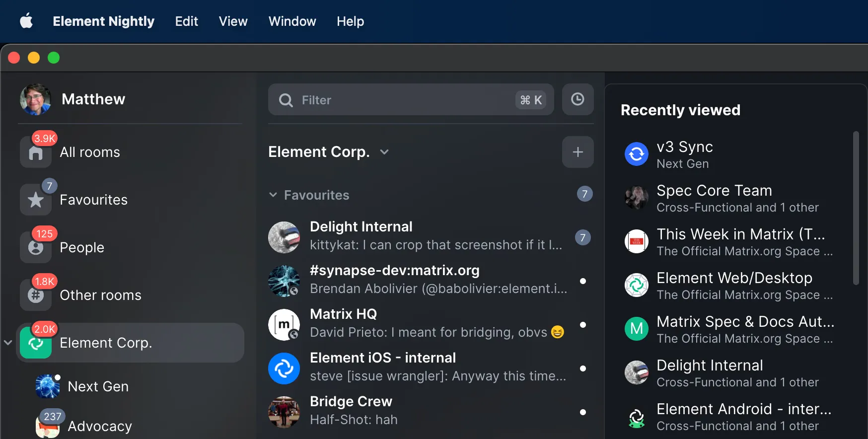Open the Bridge Crew room avatar
Image resolution: width=868 pixels, height=439 pixels.
coord(284,412)
